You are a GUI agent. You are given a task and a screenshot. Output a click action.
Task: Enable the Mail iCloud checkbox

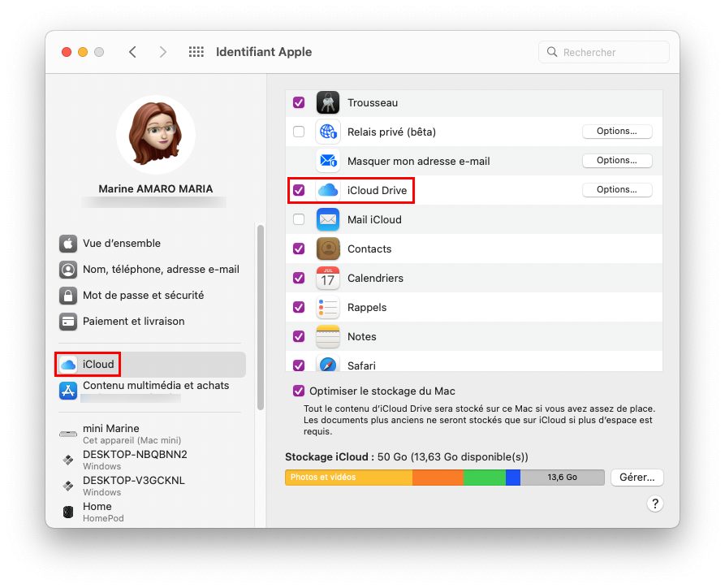pyautogui.click(x=299, y=219)
